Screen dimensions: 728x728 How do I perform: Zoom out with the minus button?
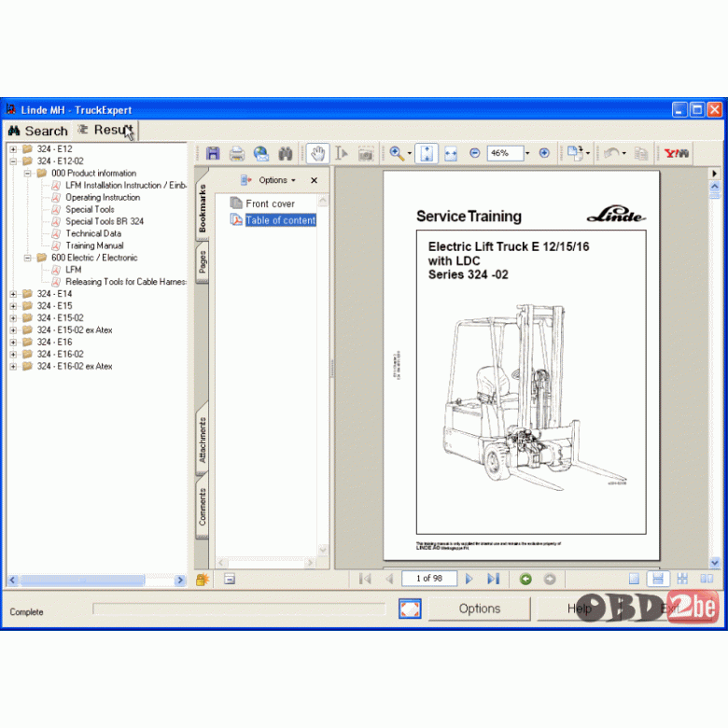[474, 153]
